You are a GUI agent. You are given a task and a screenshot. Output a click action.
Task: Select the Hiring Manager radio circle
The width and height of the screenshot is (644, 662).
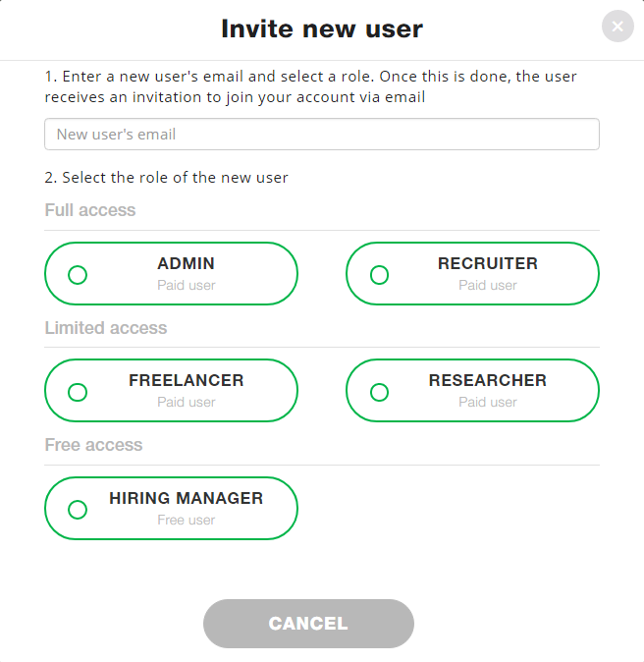tap(78, 510)
